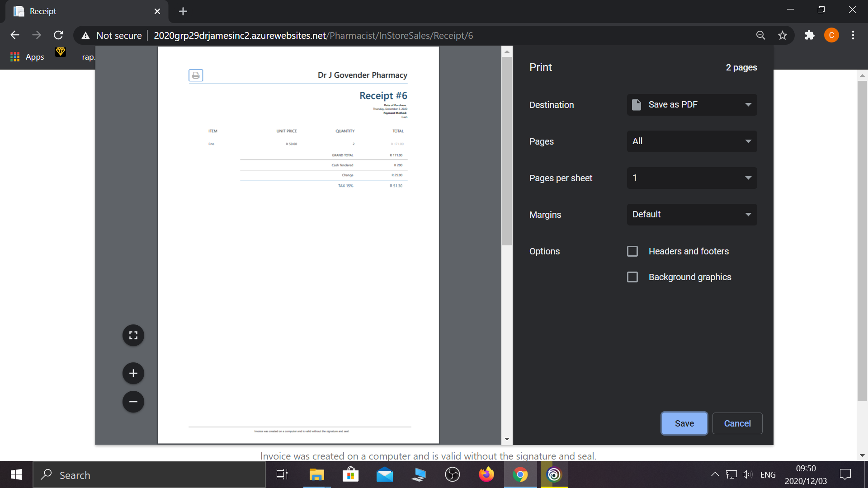Open the Chrome extensions puzzle icon
Screen dimensions: 868x488
coord(809,35)
